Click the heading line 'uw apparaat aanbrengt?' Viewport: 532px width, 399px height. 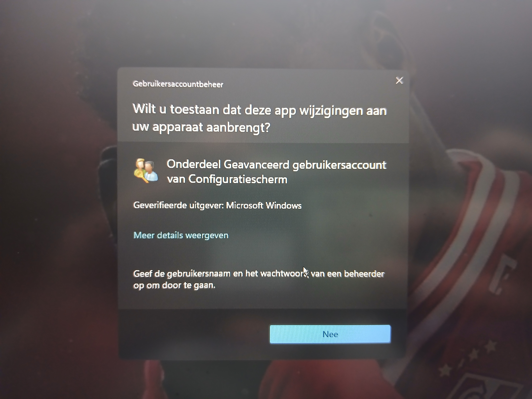tap(201, 127)
